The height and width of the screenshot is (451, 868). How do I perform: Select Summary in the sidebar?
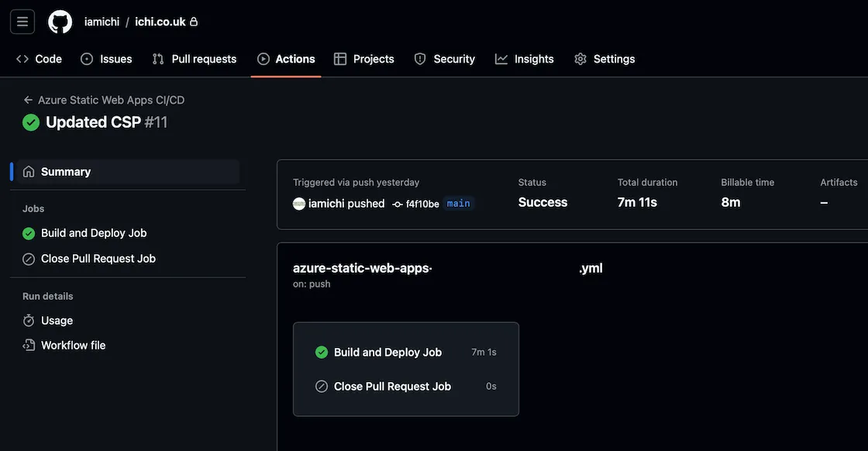click(x=128, y=171)
